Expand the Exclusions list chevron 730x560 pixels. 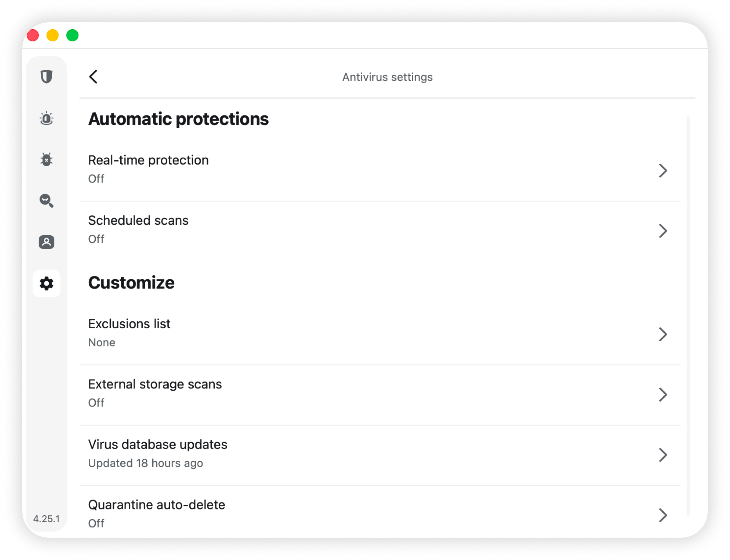pos(663,334)
